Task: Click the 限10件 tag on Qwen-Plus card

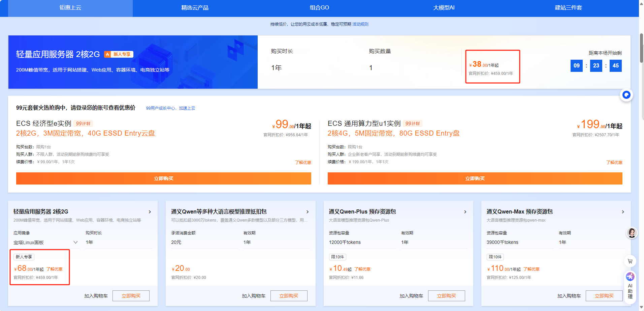Action: click(x=337, y=257)
